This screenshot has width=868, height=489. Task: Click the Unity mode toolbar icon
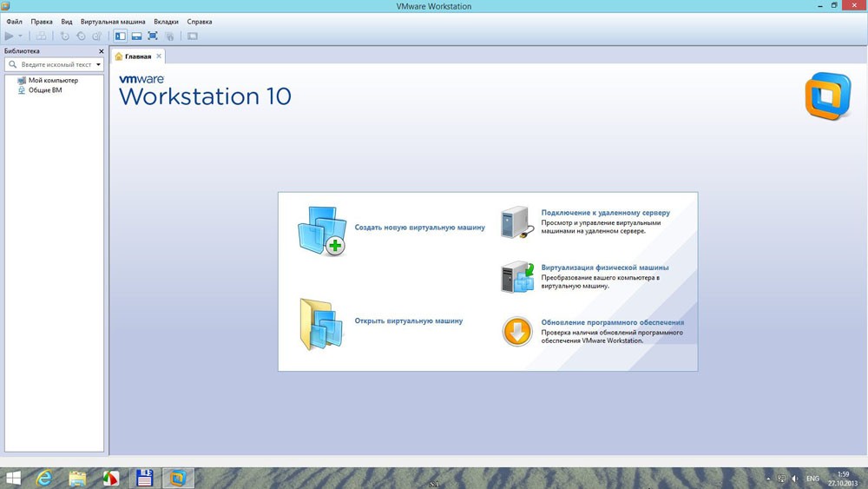tap(169, 36)
